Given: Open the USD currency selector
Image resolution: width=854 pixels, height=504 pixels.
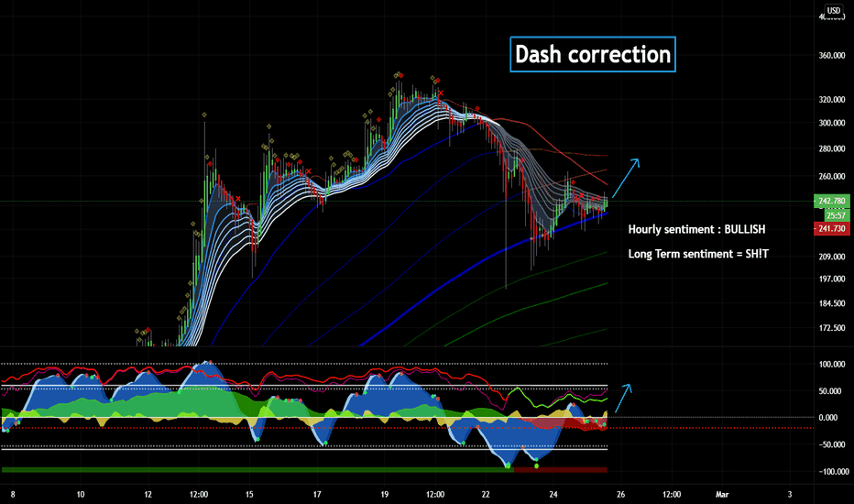Looking at the screenshot, I should coord(833,10).
